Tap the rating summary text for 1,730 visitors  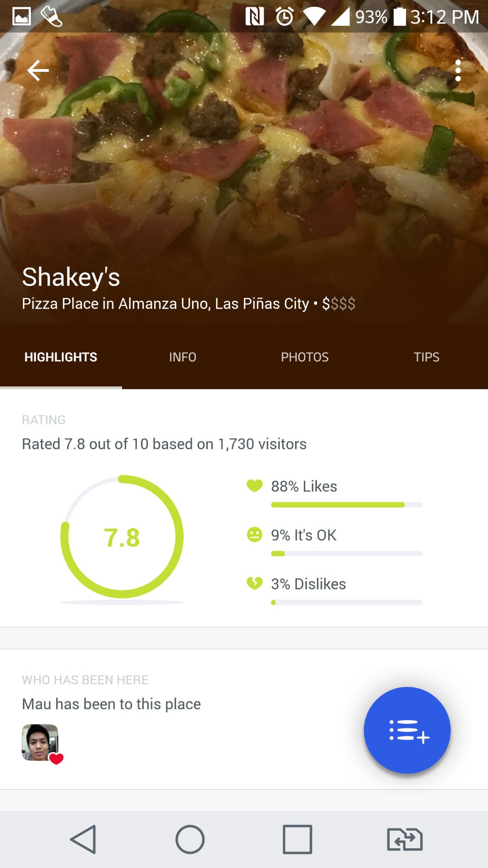coord(164,444)
